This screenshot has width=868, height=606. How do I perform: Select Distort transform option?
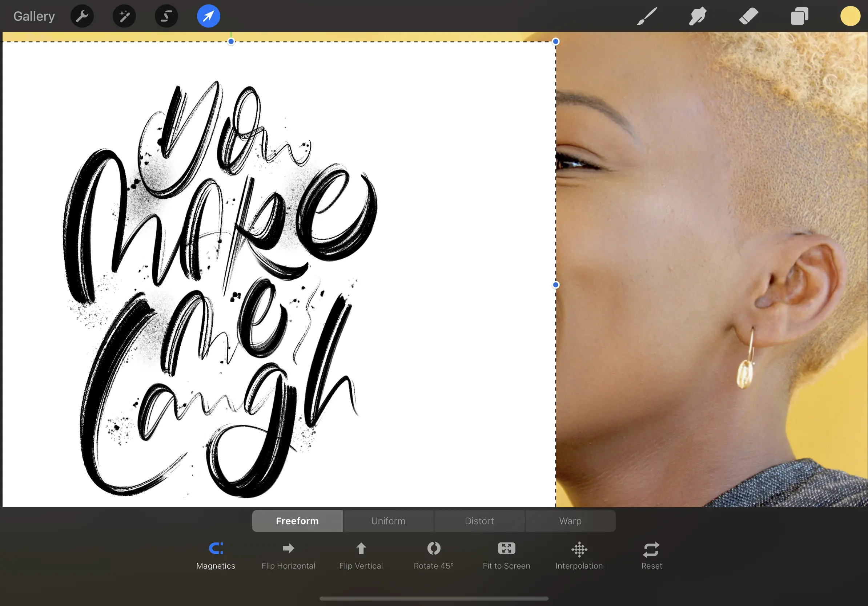pos(479,521)
